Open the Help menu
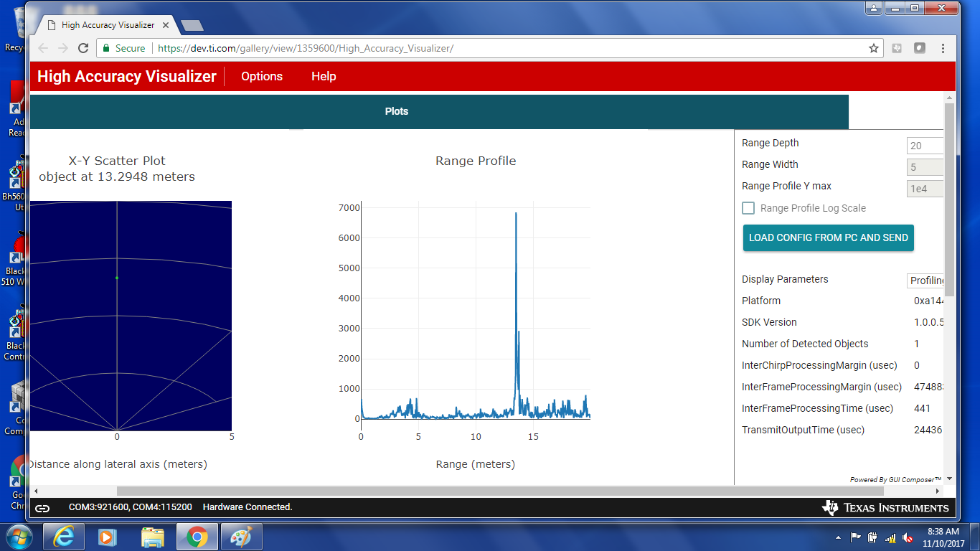Image resolution: width=980 pixels, height=551 pixels. [x=324, y=76]
